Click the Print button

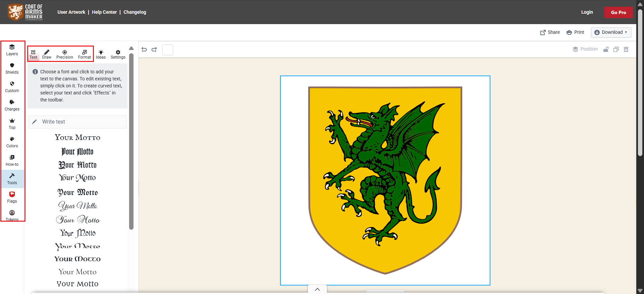click(x=575, y=32)
